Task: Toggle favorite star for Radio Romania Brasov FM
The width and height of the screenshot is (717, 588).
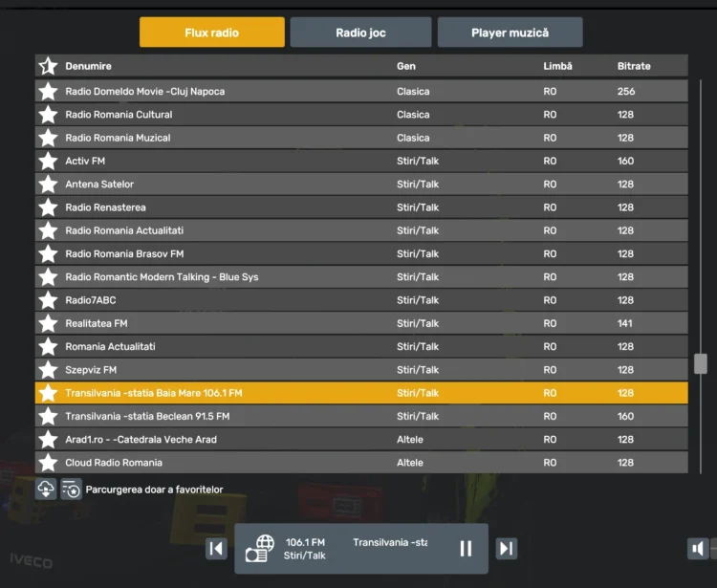Action: (x=48, y=253)
